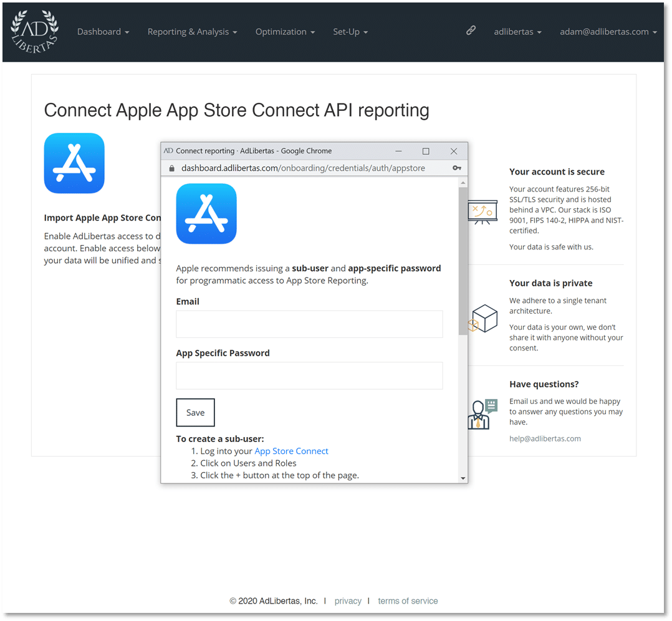Click the 'Your data is safe with us.' text
The height and width of the screenshot is (621, 672).
(551, 247)
